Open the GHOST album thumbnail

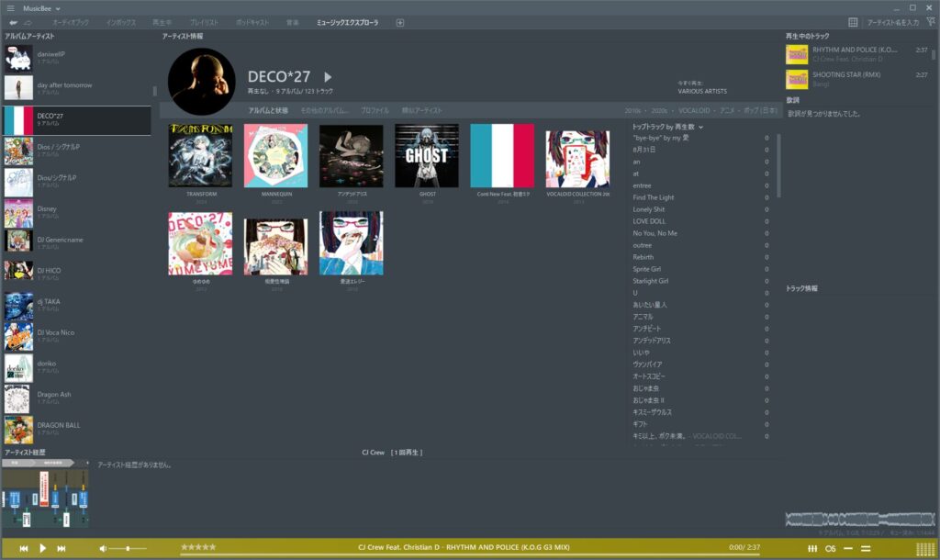426,156
